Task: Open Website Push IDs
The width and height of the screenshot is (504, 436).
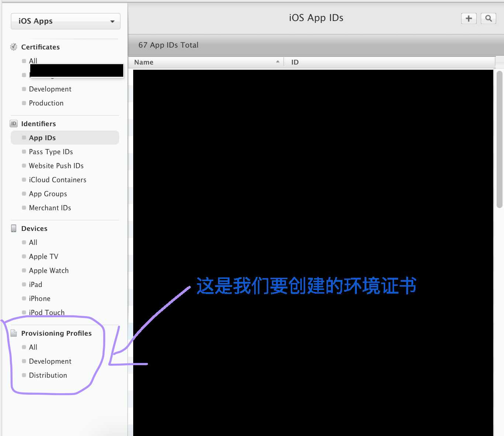Action: click(x=56, y=166)
